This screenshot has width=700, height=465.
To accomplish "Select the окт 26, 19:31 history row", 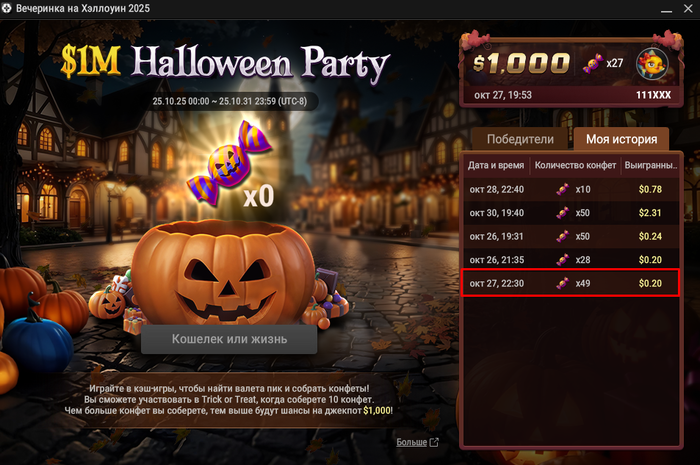I will 571,236.
